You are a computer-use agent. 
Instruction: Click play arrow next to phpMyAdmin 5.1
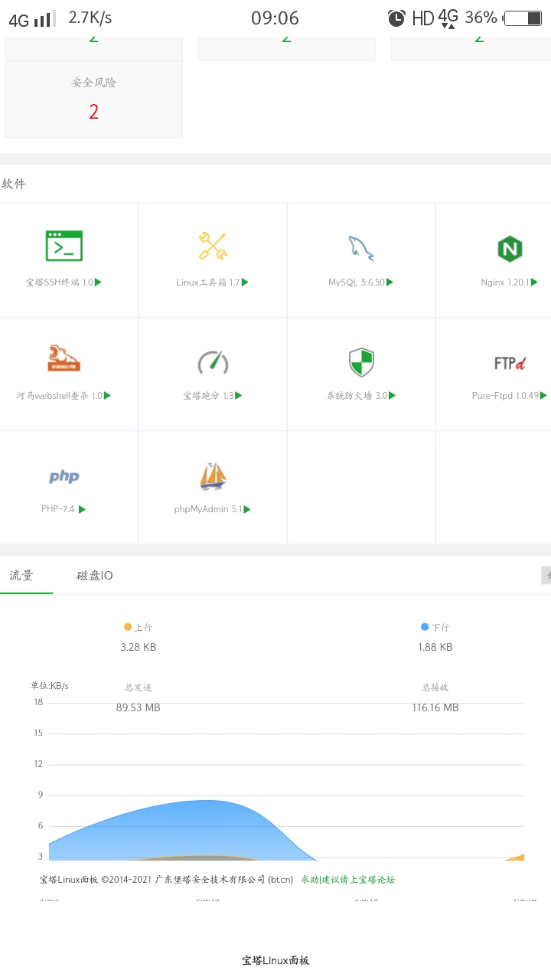(x=247, y=509)
